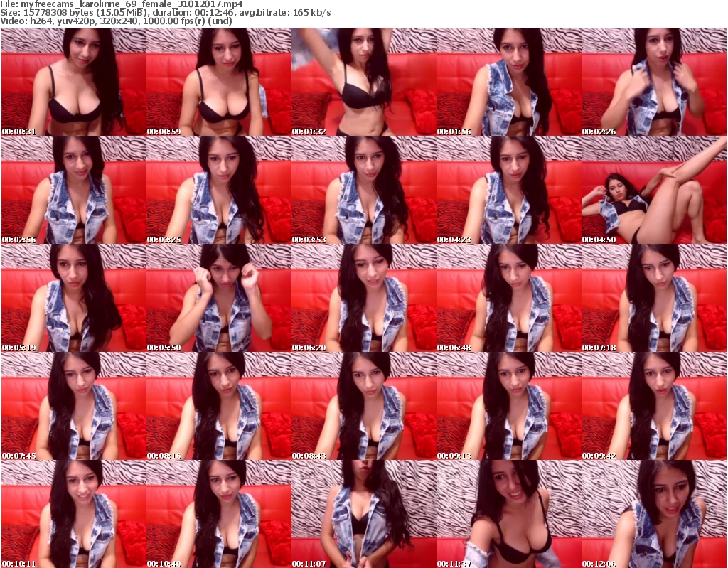Click the frame at 00:05:50

(x=218, y=299)
